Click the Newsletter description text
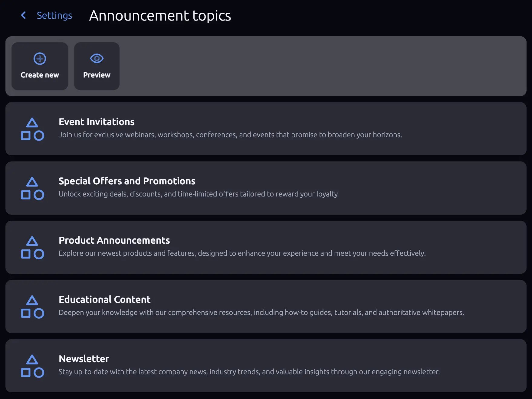 (249, 372)
